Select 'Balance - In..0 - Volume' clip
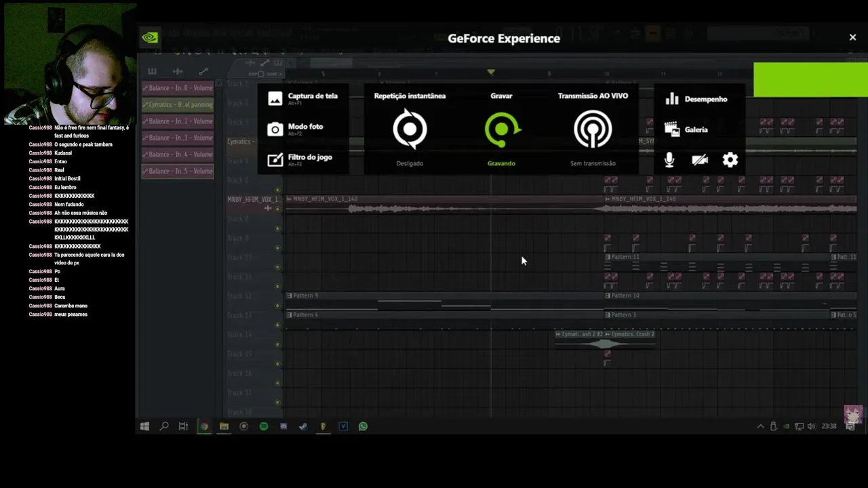868x488 pixels. pos(178,88)
